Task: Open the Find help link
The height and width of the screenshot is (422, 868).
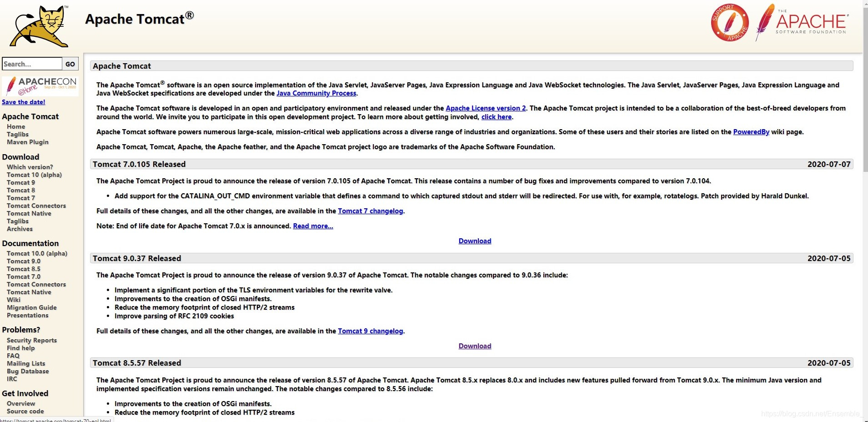Action: click(x=21, y=348)
